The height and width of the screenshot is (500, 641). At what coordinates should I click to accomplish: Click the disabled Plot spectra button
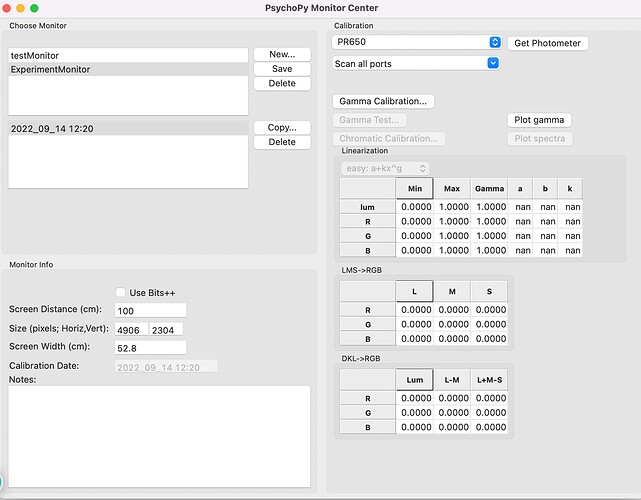pos(540,139)
